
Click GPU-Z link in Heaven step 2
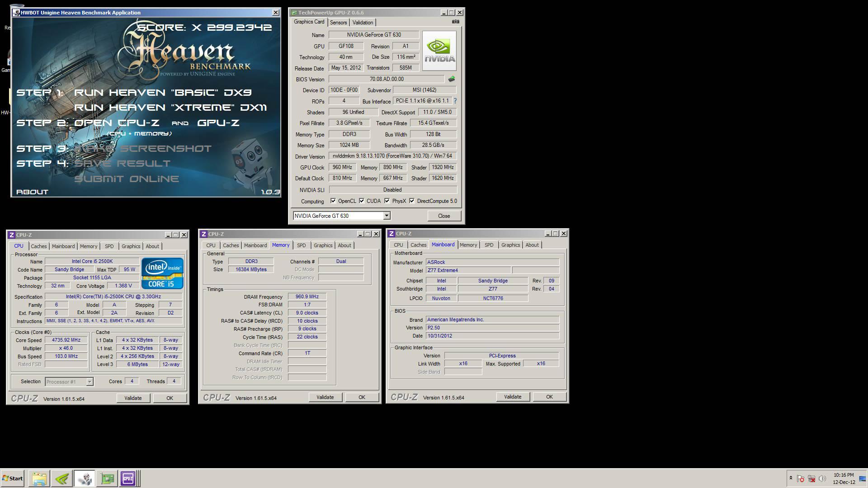point(218,123)
